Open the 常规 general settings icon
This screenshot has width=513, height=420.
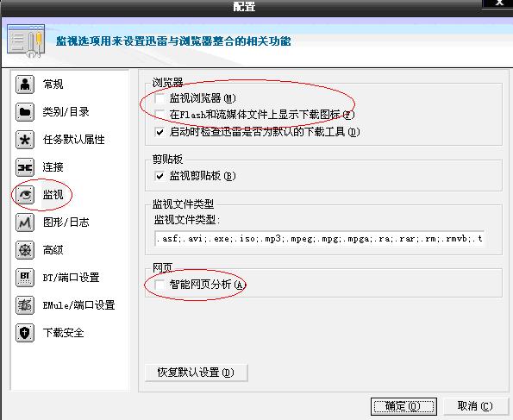pos(25,85)
